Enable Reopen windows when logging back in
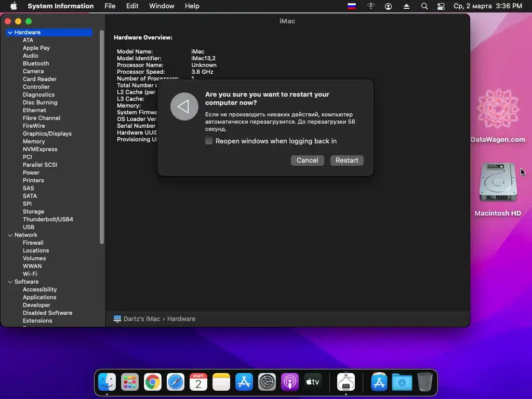Viewport: 532px width, 399px height. (x=209, y=141)
